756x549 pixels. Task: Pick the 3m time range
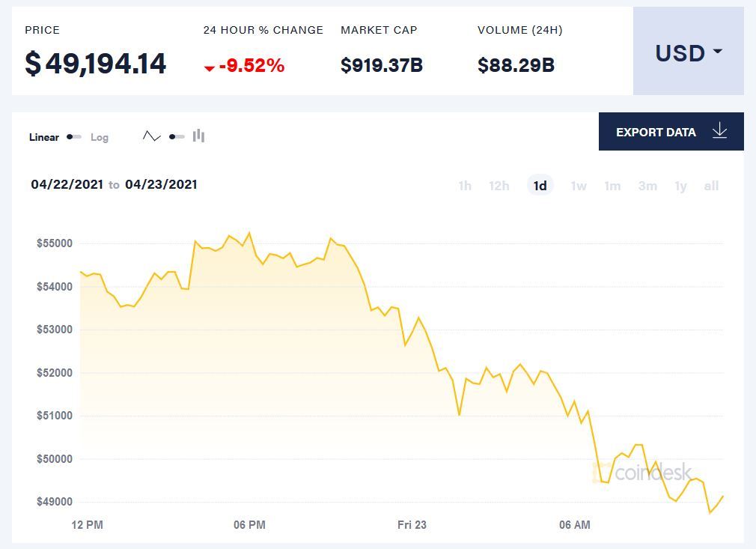(x=647, y=186)
